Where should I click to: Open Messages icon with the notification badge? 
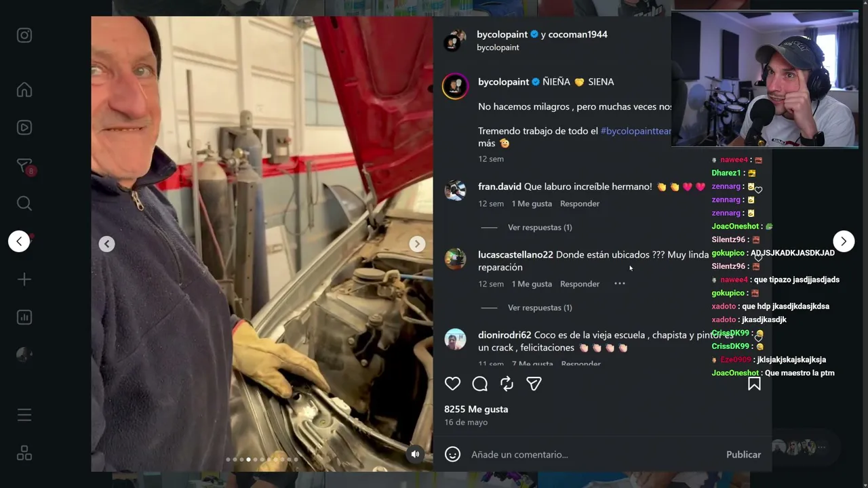click(x=24, y=166)
